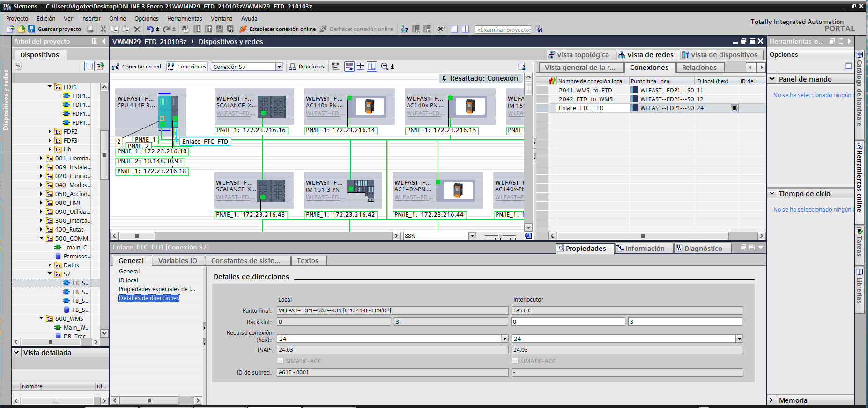The height and width of the screenshot is (408, 868).
Task: Split editor area horizontally
Action: click(x=454, y=29)
